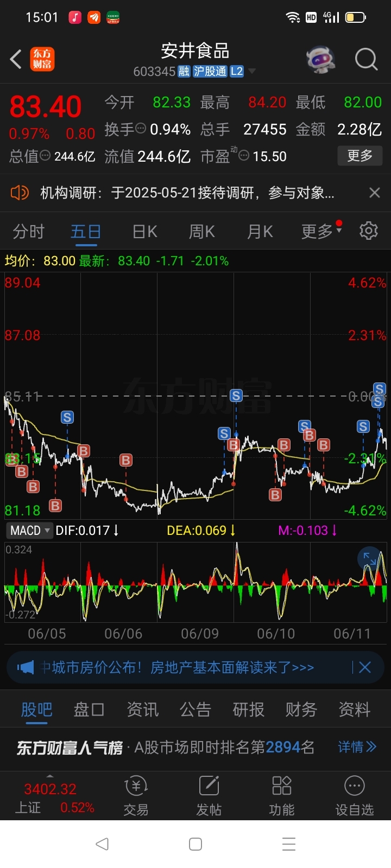Open the 城市房价公布 banner link
The width and height of the screenshot is (391, 868).
coord(178,667)
